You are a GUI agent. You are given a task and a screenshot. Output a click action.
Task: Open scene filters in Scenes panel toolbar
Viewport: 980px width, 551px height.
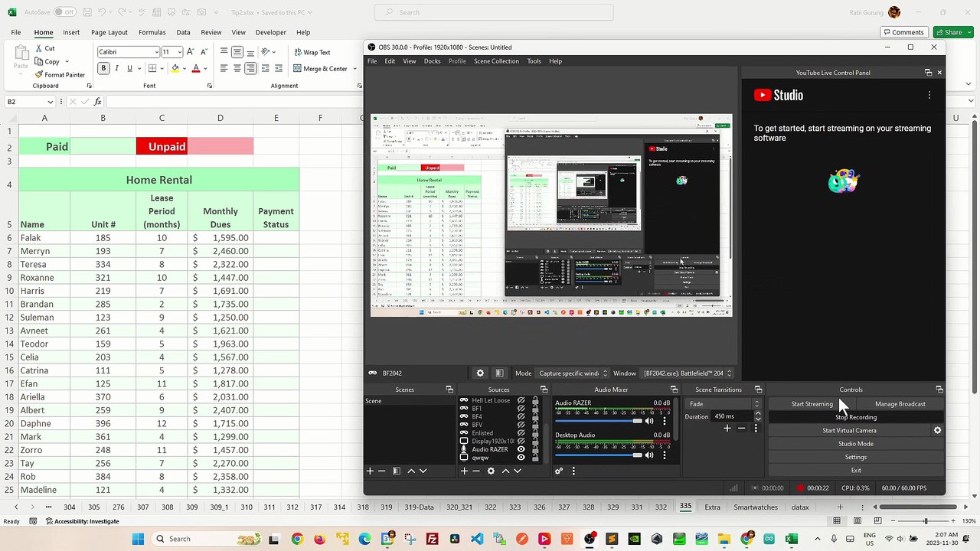pyautogui.click(x=397, y=471)
